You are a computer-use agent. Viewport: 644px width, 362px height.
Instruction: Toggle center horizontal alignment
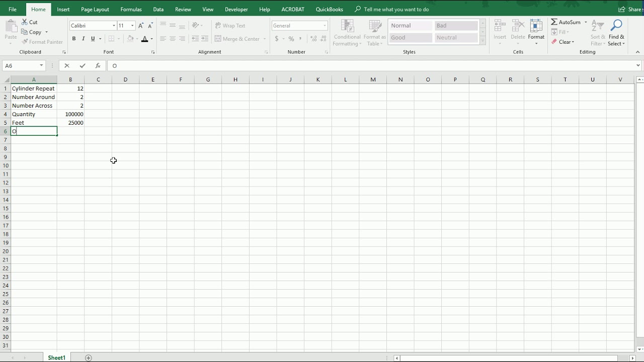click(x=173, y=39)
